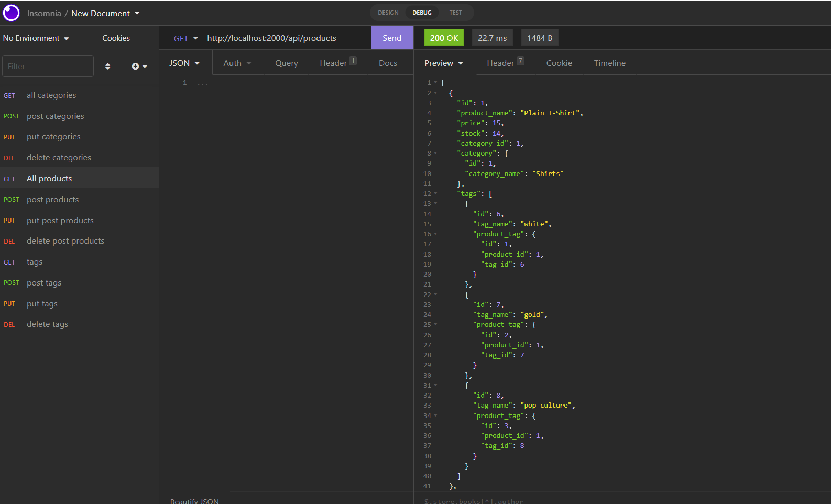Viewport: 831px width, 504px height.
Task: Select the 'all categories' GET request
Action: pos(79,95)
